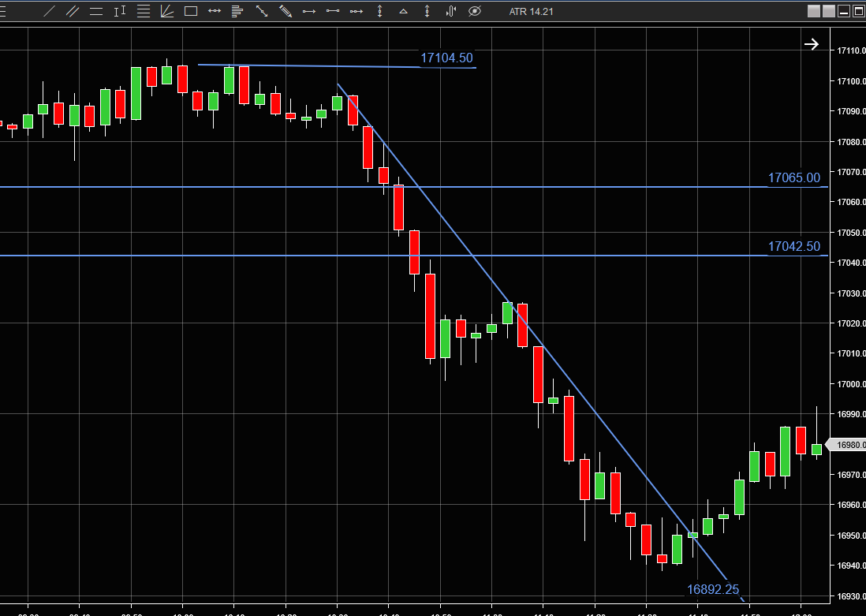Select the text annotation tool
The height and width of the screenshot is (616, 866).
pos(120,11)
